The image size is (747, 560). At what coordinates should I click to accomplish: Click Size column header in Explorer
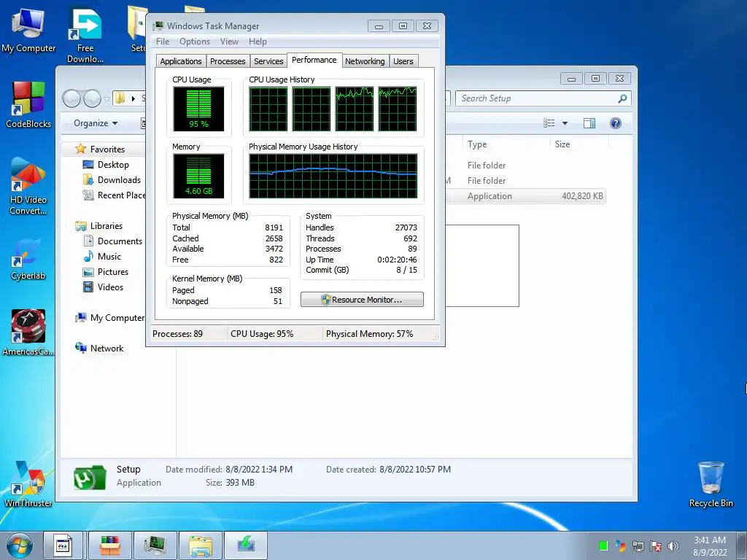pos(578,144)
